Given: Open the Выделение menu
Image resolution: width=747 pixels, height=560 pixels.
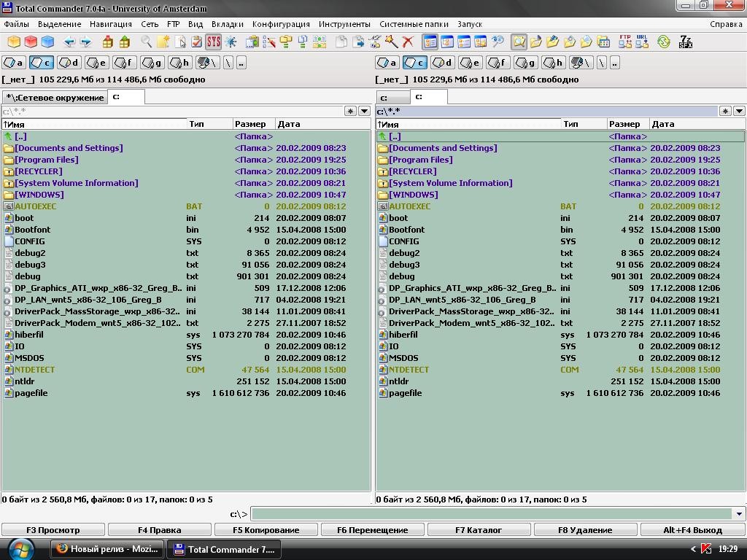Looking at the screenshot, I should 60,24.
